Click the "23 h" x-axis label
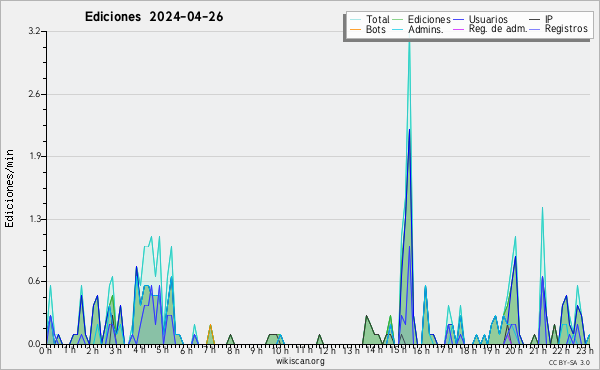The width and height of the screenshot is (600, 370). (x=585, y=350)
